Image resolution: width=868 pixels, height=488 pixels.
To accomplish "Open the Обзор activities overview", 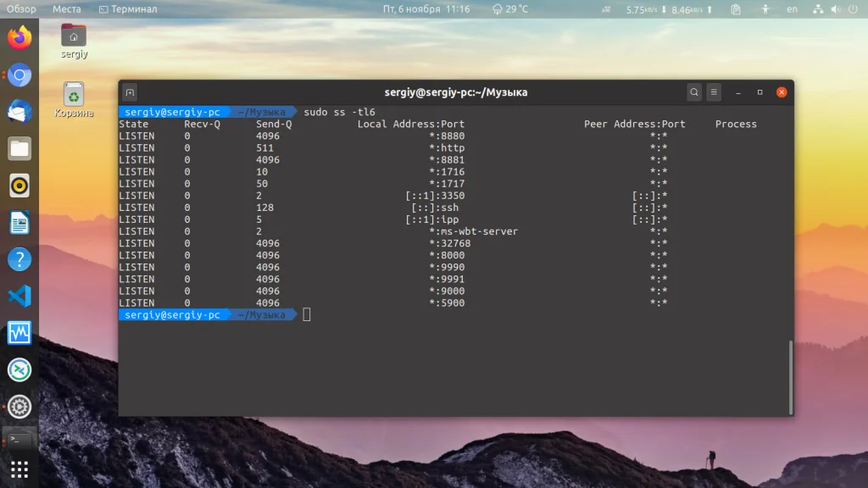I will pyautogui.click(x=22, y=9).
